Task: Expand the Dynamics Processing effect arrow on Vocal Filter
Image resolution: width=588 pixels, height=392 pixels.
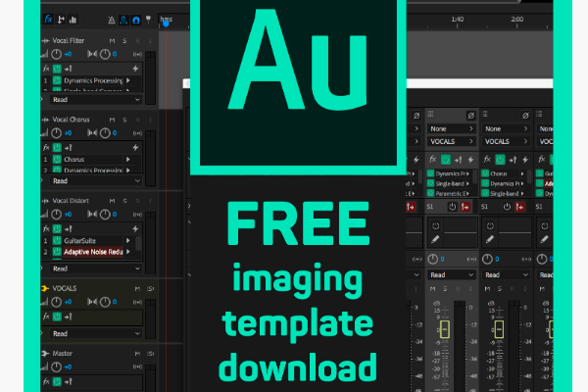Action: [x=128, y=80]
